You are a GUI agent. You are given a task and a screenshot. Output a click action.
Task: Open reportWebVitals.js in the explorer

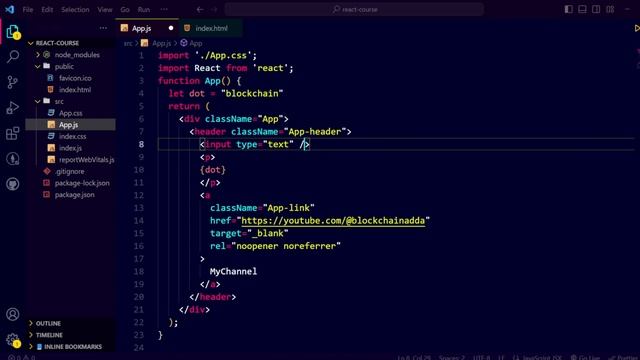[87, 160]
